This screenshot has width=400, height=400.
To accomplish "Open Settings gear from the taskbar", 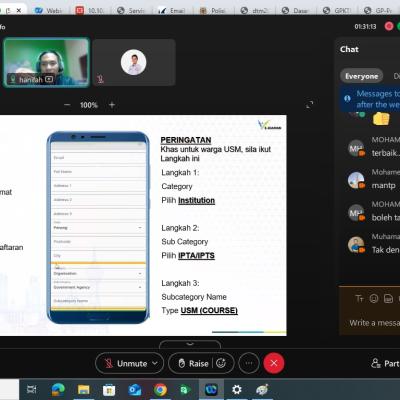I will 237,389.
